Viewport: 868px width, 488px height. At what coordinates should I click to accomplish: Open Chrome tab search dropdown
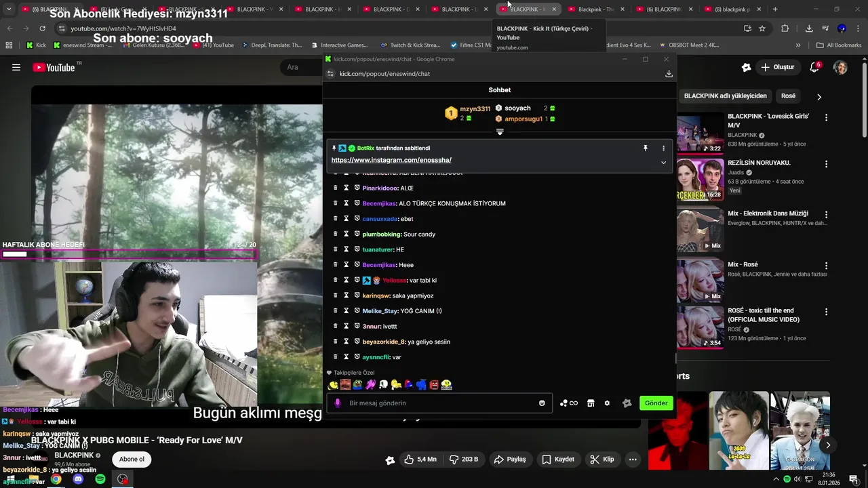[x=9, y=9]
